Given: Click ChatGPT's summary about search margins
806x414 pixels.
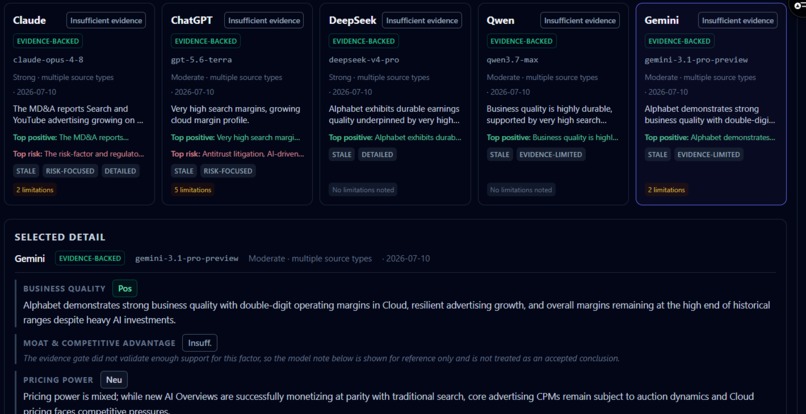Looking at the screenshot, I should tap(235, 115).
